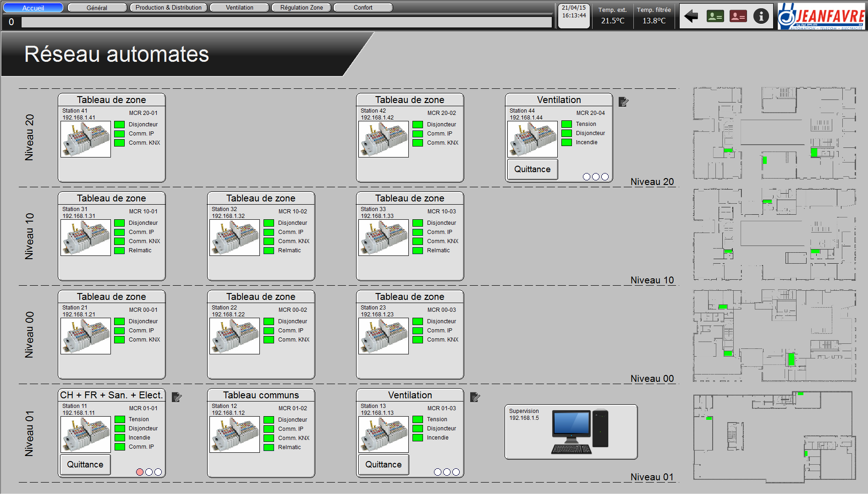Click last indicator circle in Station 13 panel

pyautogui.click(x=456, y=472)
